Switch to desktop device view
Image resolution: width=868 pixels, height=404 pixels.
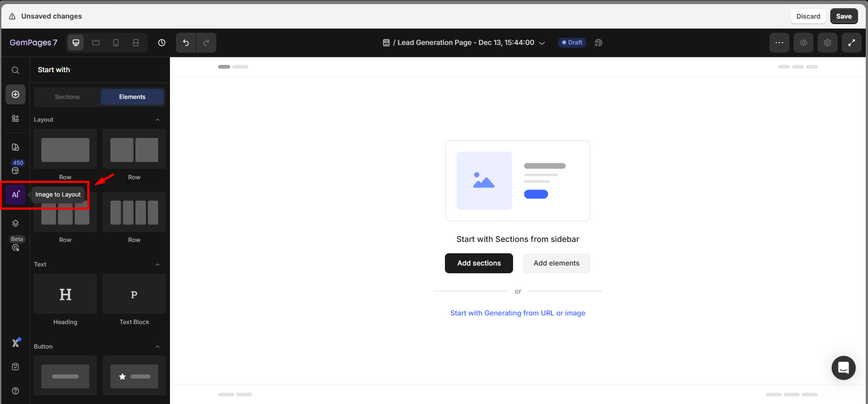(76, 43)
